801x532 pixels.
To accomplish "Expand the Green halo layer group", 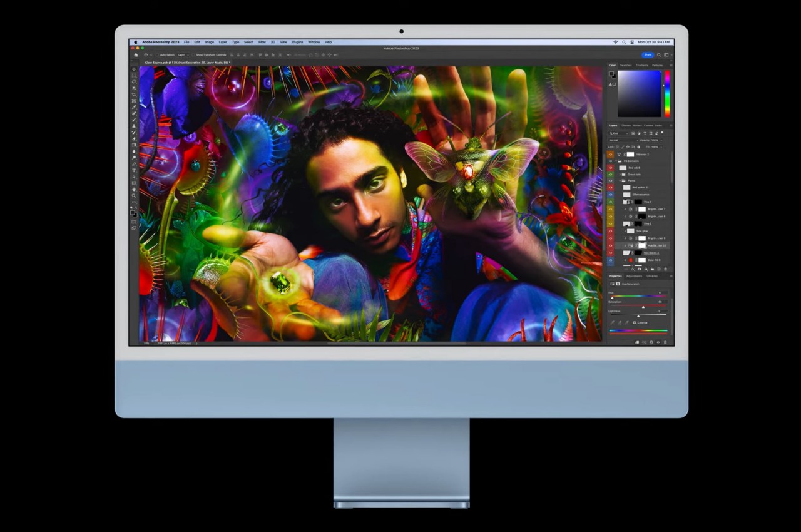I will (621, 174).
